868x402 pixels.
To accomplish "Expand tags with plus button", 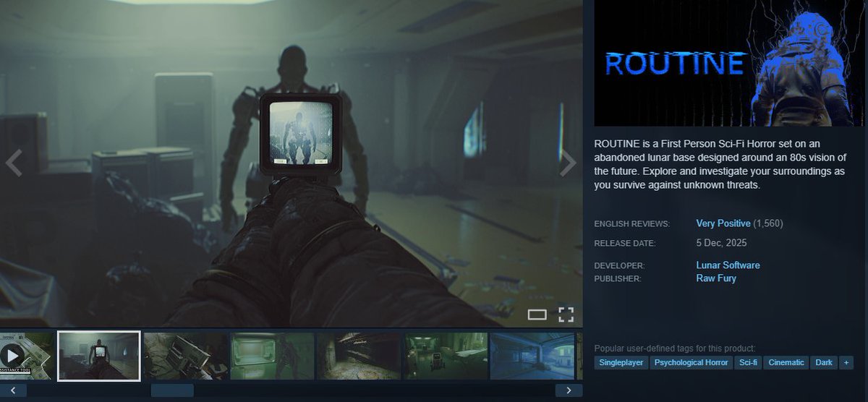I will pos(847,362).
